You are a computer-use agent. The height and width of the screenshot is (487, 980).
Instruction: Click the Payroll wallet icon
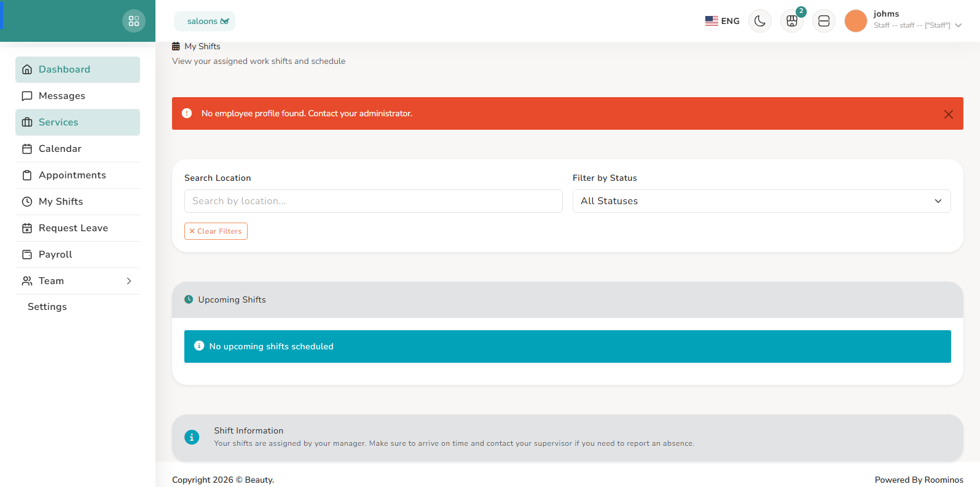(27, 255)
